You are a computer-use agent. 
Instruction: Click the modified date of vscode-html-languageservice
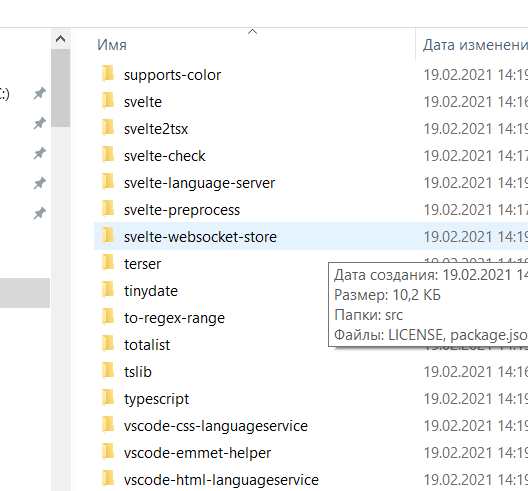tap(475, 480)
